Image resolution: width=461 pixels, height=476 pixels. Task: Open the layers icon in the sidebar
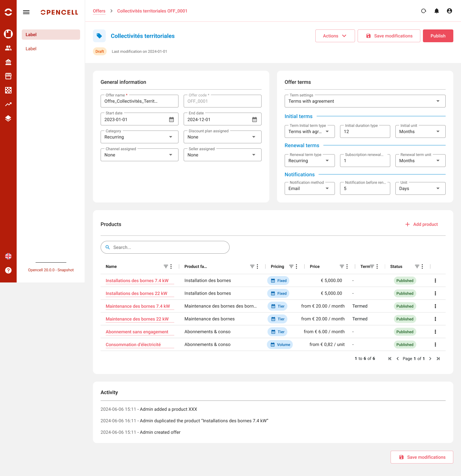pos(8,118)
